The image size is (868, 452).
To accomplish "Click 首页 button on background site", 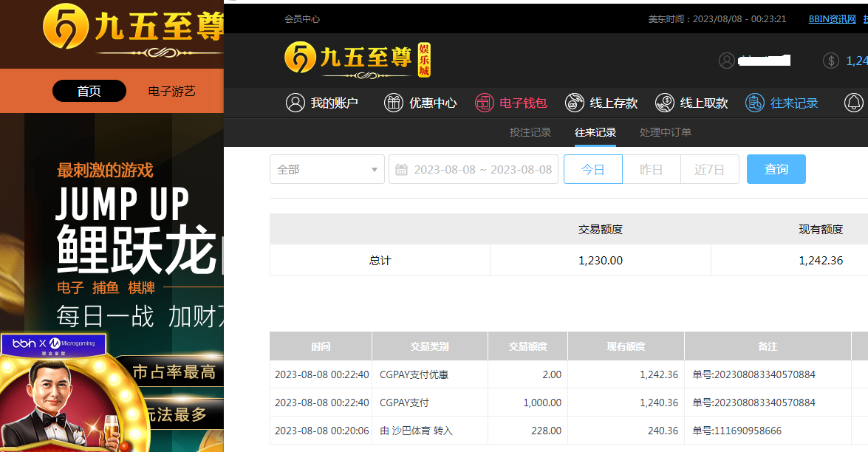I will 89,91.
